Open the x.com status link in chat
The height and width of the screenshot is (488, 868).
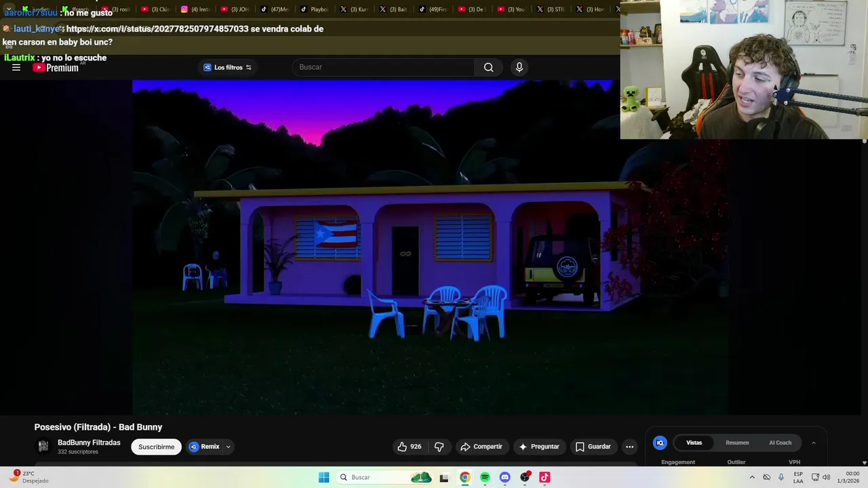pyautogui.click(x=157, y=29)
